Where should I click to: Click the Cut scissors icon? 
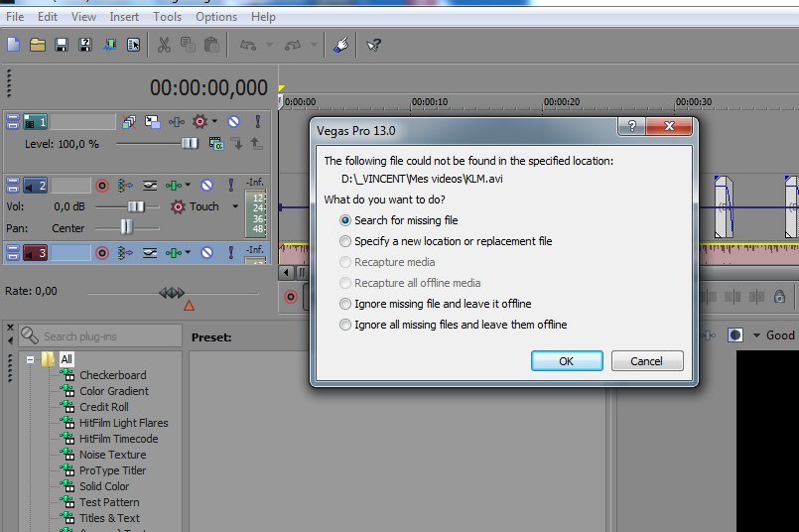164,45
